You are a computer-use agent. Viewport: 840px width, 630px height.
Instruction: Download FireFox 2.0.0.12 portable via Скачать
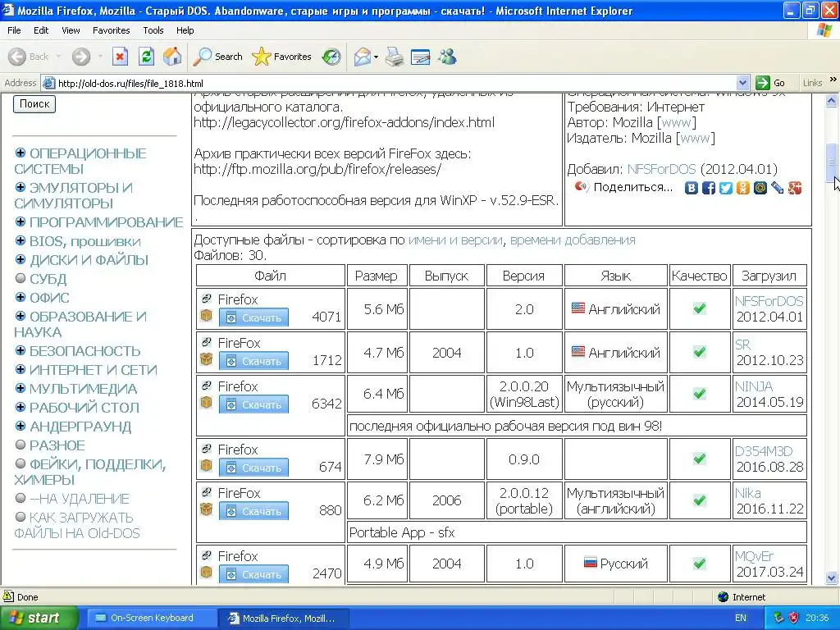click(253, 511)
